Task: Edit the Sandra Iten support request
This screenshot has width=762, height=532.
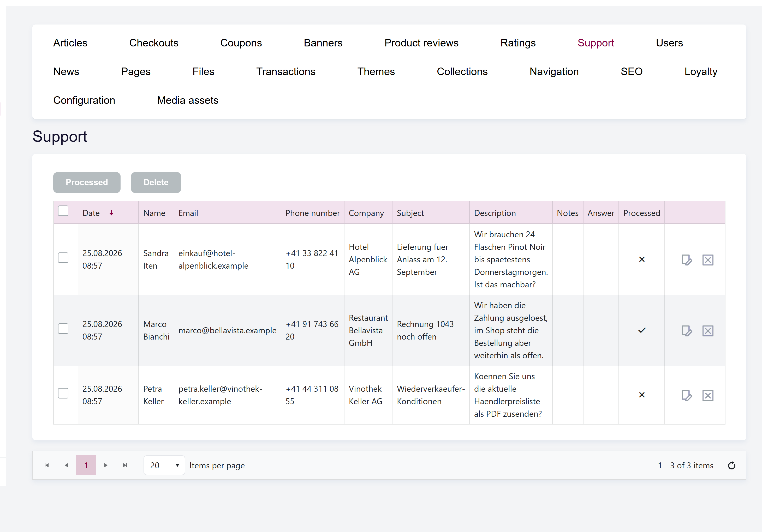Action: pos(686,260)
